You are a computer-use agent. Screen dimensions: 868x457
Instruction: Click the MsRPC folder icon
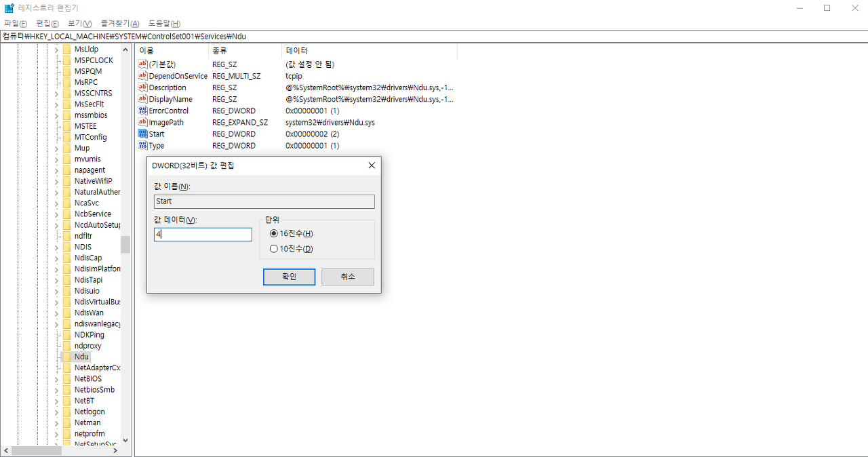(66, 82)
